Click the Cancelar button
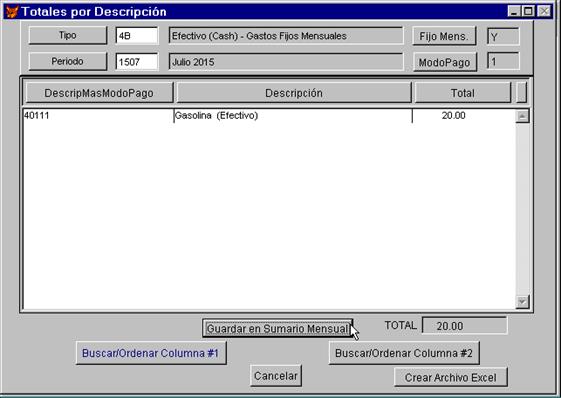 276,376
